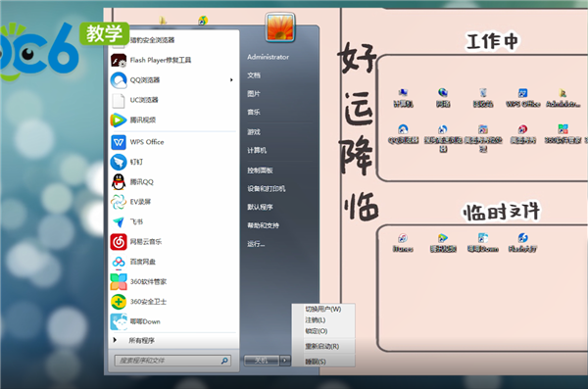
Task: Open shutdown options arrow next to 关机
Action: [x=285, y=361]
